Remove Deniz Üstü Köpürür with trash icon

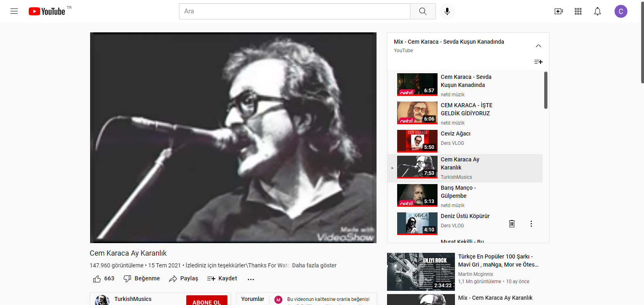512,224
